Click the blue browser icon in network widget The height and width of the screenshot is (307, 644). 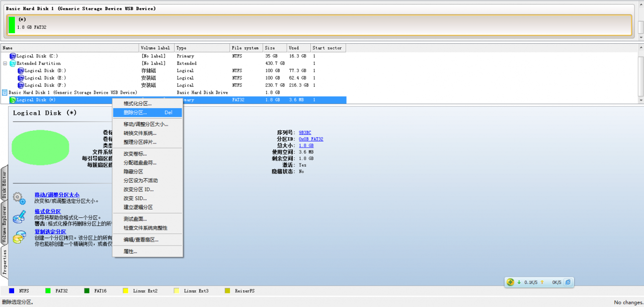(568, 282)
